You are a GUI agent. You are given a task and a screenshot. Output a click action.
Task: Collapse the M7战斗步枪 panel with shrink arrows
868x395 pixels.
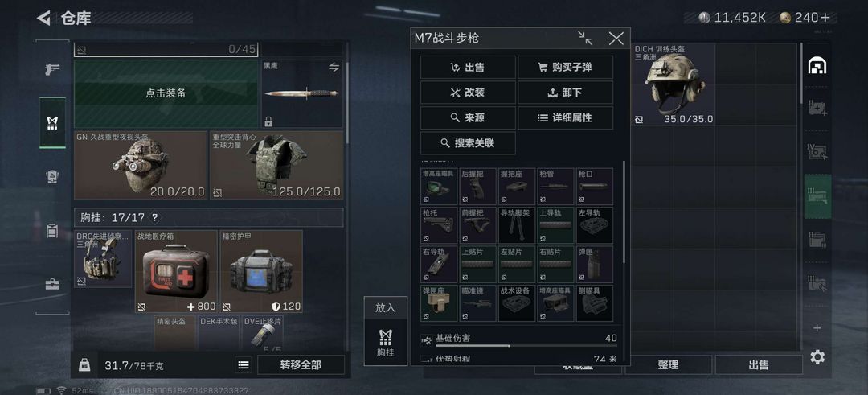point(585,39)
